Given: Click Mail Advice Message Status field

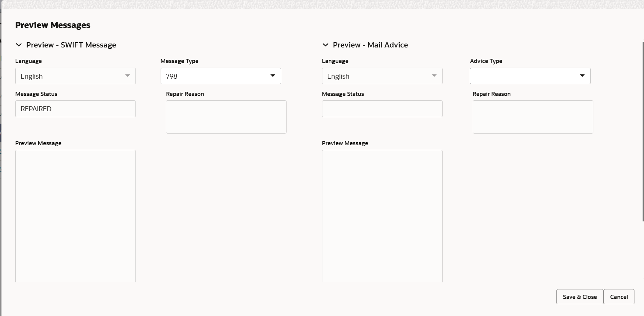Looking at the screenshot, I should tap(382, 109).
